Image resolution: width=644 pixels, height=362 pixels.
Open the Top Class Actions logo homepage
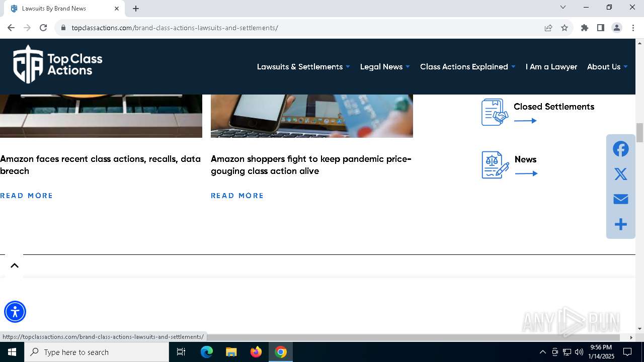click(57, 64)
